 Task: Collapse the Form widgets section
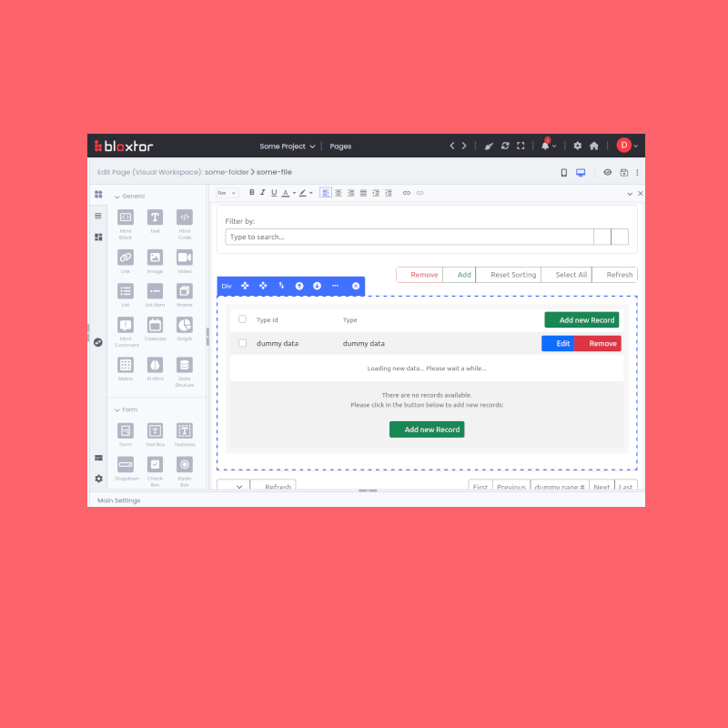click(126, 410)
